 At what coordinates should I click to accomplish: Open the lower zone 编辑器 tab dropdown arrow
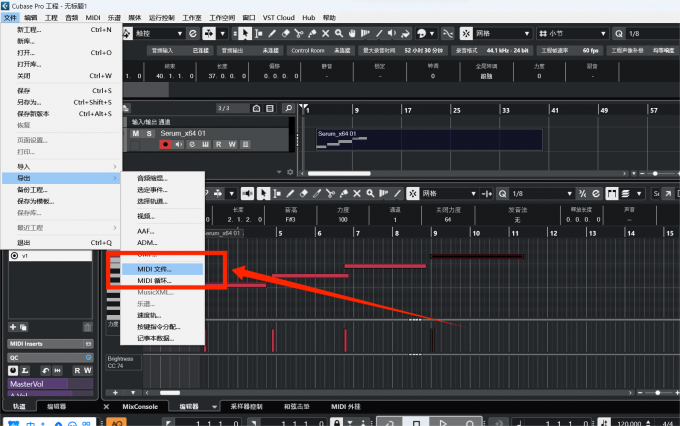pos(214,407)
